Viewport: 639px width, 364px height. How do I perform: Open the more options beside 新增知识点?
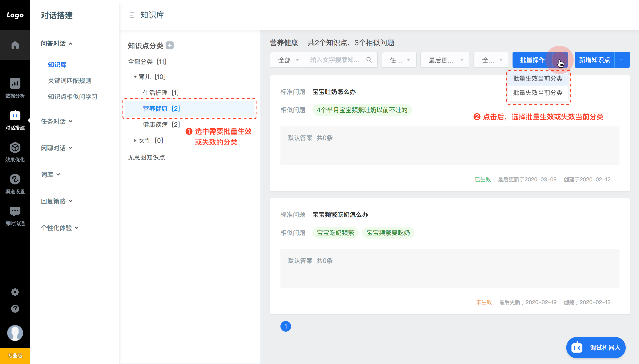pyautogui.click(x=622, y=60)
